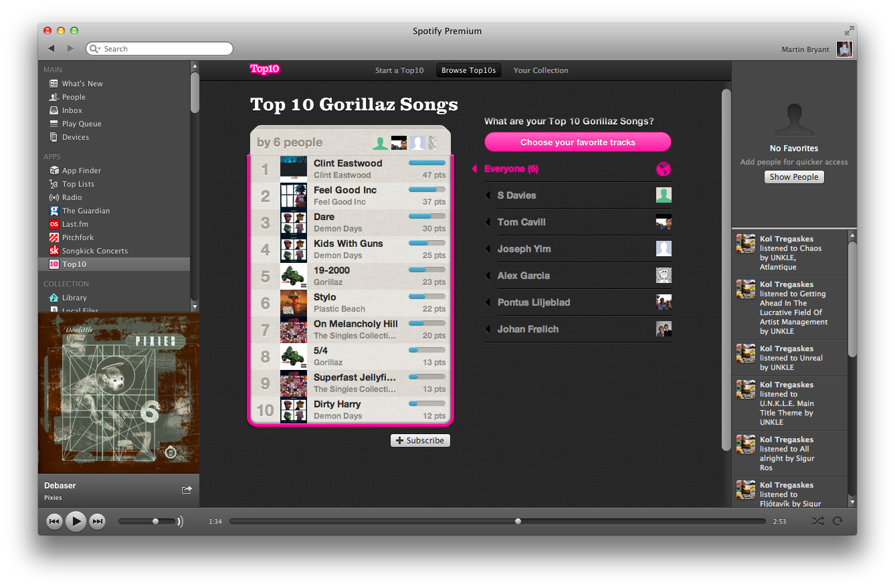Switch to Start a Top10 tab
This screenshot has height=588, width=895.
(x=399, y=70)
